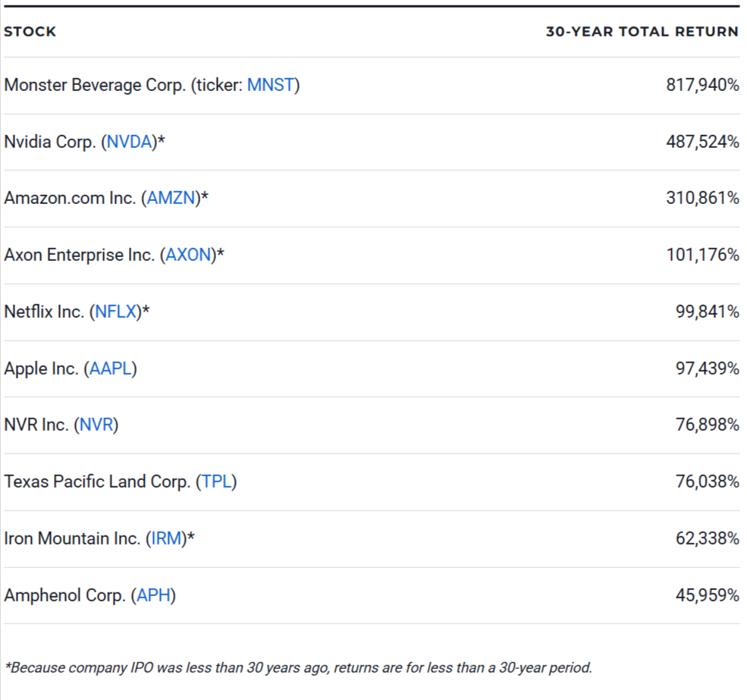Open the MNST ticker link

(x=271, y=86)
